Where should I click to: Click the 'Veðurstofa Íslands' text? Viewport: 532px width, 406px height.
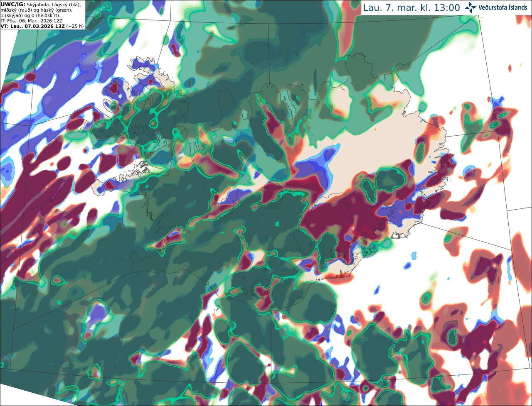pos(503,7)
